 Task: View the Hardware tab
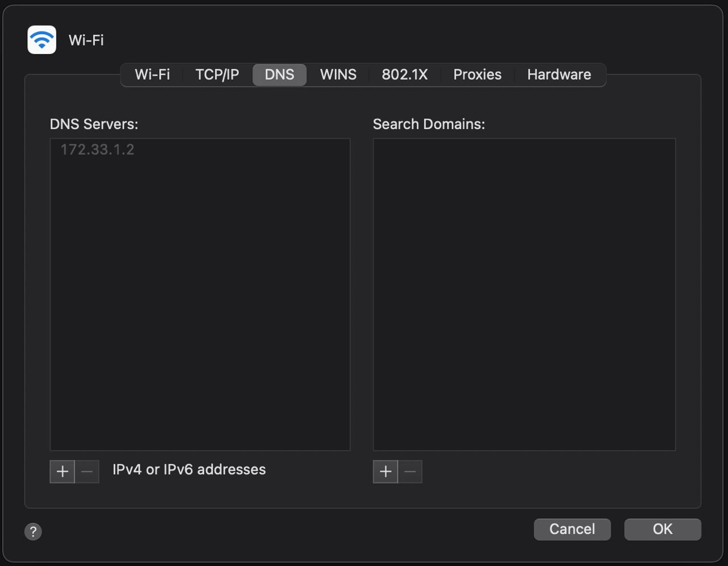[x=559, y=75]
